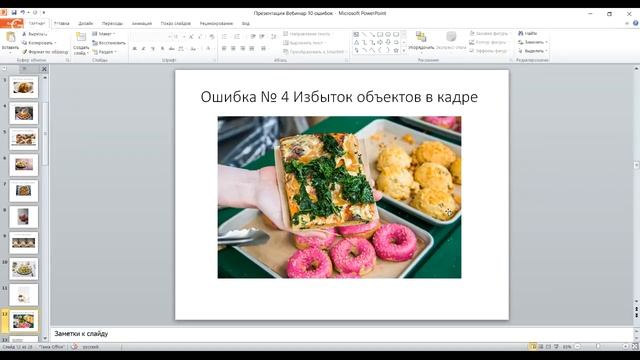Align text right
Screen dimensions: 640x360
tap(242, 49)
